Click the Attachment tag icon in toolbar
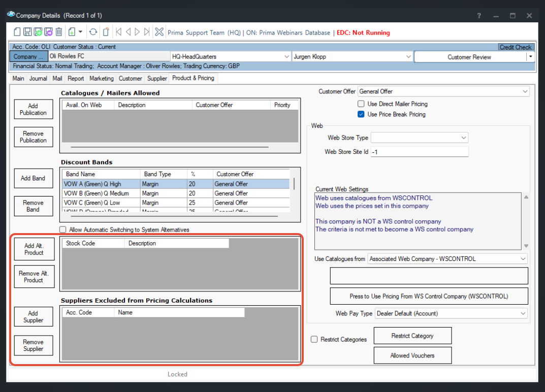The image size is (545, 392). coord(106,32)
